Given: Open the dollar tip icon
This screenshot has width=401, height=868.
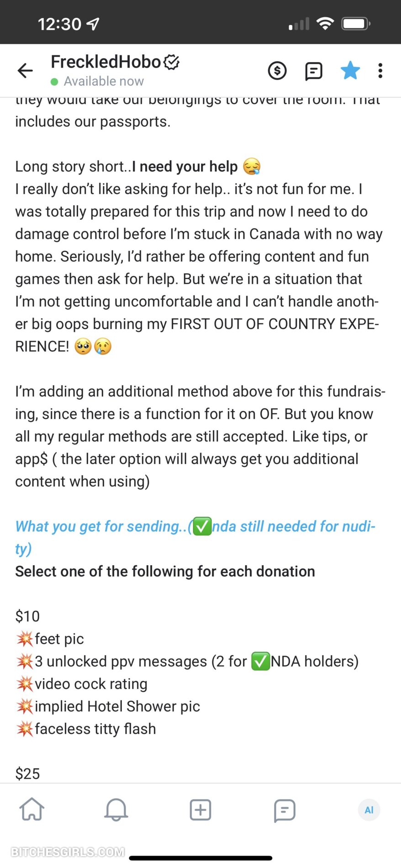Looking at the screenshot, I should point(277,71).
